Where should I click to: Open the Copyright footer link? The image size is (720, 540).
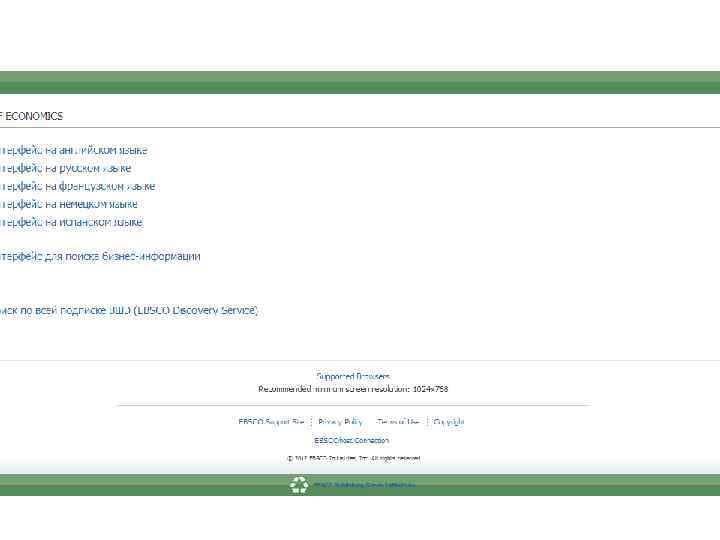(449, 422)
